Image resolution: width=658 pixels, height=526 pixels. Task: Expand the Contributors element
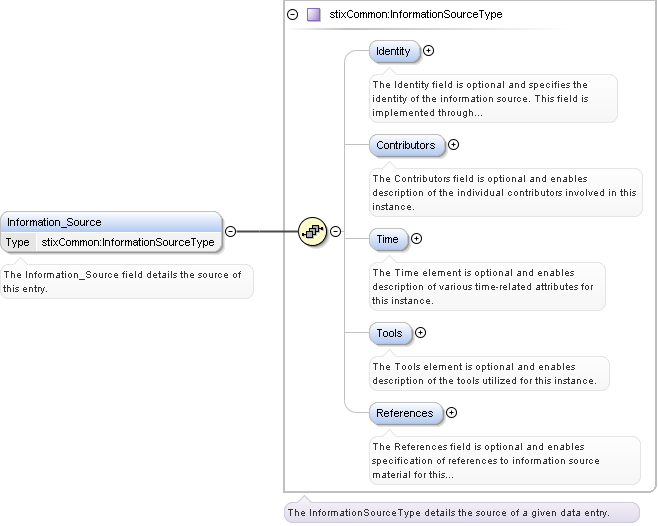pos(453,144)
